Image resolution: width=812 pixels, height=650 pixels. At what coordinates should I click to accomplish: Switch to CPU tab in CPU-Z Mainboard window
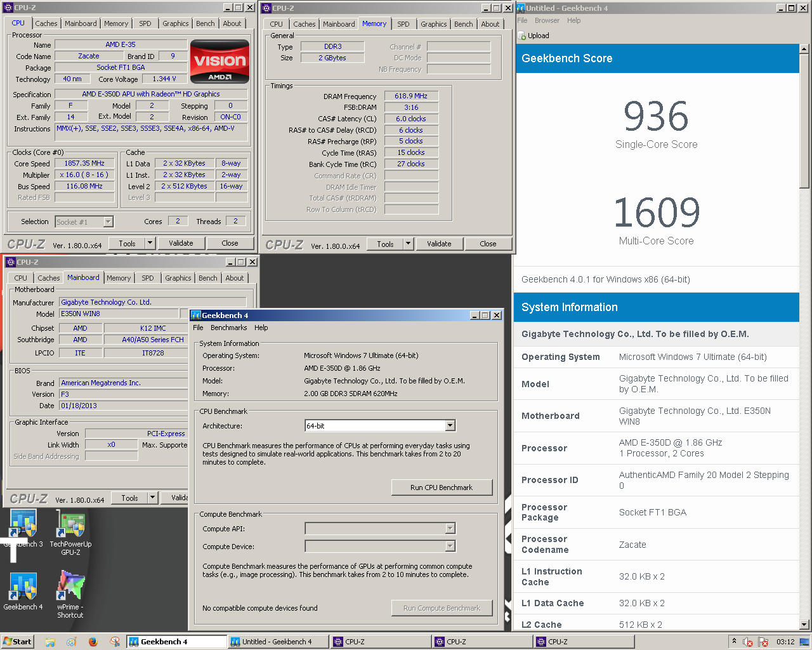pyautogui.click(x=21, y=278)
